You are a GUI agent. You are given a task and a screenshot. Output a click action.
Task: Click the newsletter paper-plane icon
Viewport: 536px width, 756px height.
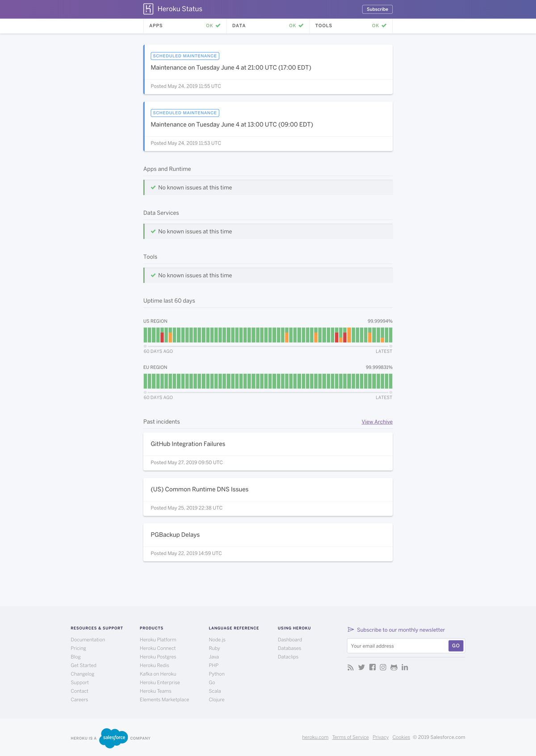tap(351, 630)
